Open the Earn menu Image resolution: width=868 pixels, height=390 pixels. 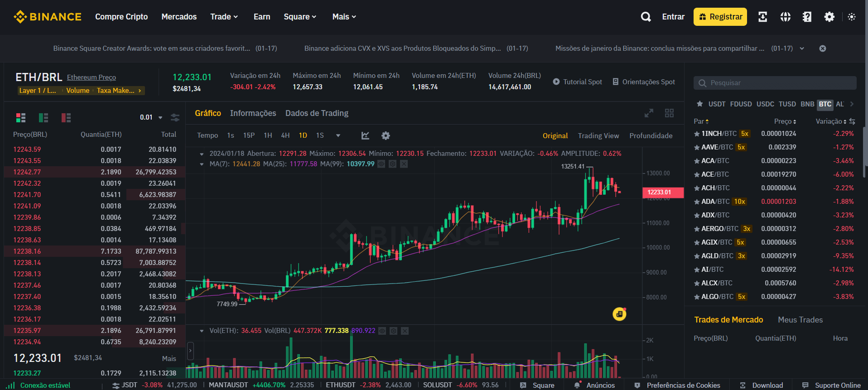pos(262,17)
